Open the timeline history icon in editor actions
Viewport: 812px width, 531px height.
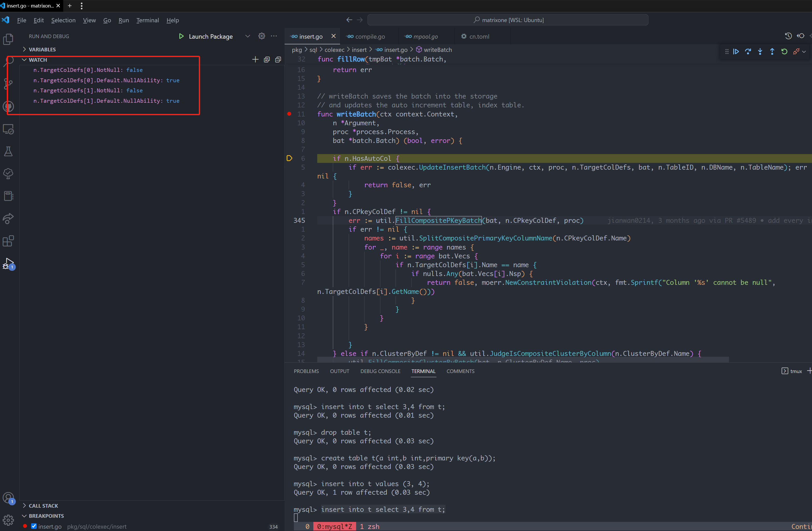(788, 36)
